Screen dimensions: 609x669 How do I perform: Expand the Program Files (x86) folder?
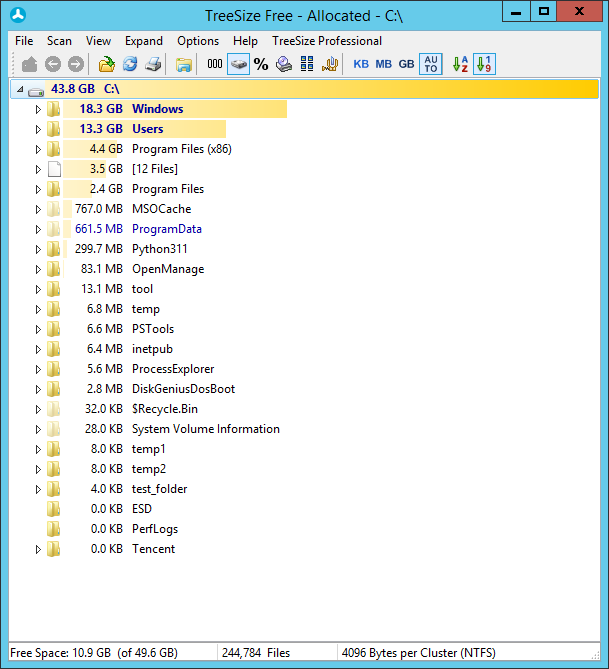click(38, 149)
